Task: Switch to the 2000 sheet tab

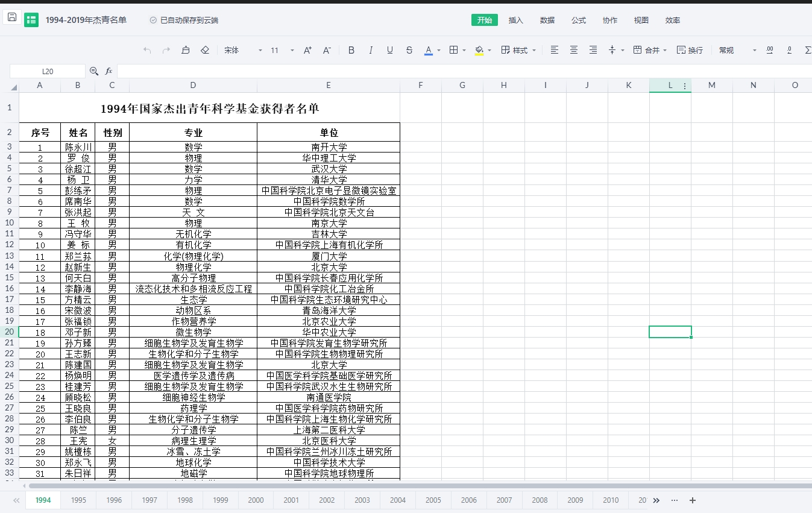Action: pos(256,500)
